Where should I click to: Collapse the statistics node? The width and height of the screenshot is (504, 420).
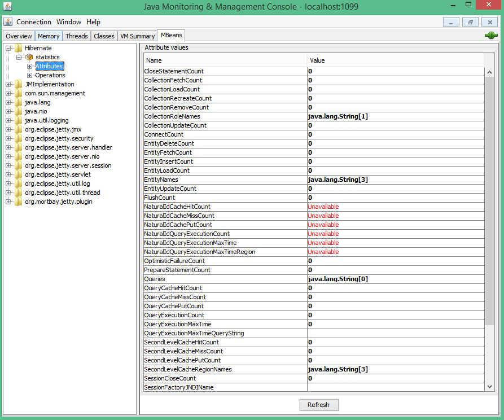[19, 57]
